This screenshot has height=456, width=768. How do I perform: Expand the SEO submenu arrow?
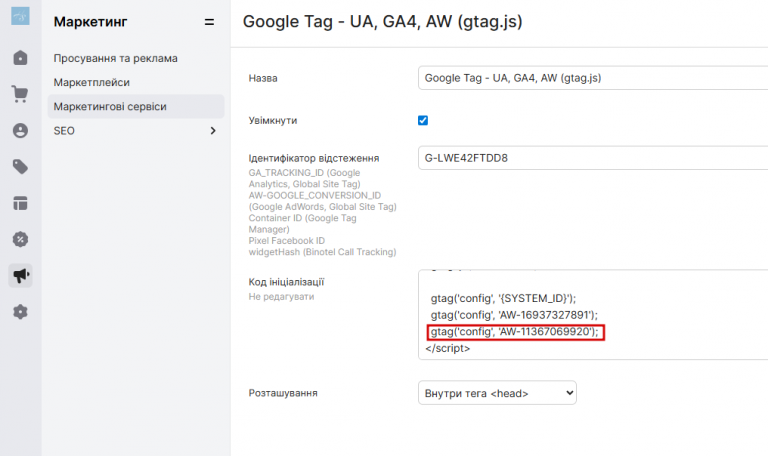pos(213,131)
